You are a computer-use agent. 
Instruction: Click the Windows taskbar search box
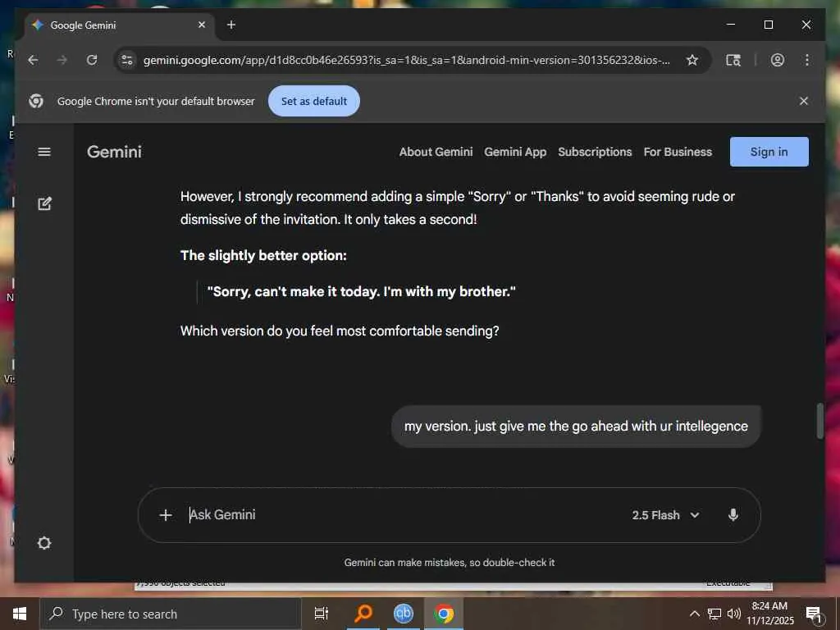[171, 614]
